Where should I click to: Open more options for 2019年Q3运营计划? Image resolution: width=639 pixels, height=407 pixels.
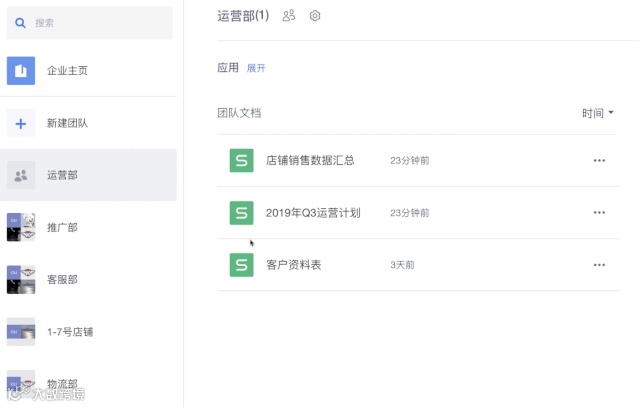pos(599,213)
